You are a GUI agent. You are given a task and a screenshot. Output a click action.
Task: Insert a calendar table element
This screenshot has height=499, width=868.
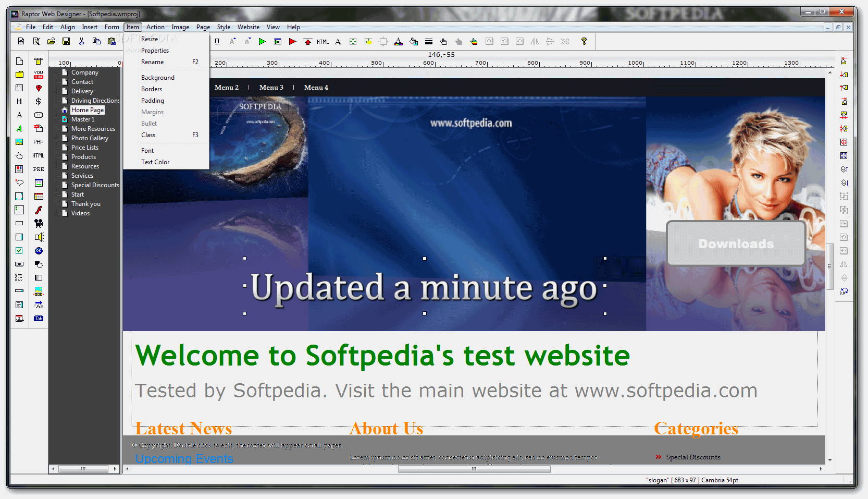39,196
